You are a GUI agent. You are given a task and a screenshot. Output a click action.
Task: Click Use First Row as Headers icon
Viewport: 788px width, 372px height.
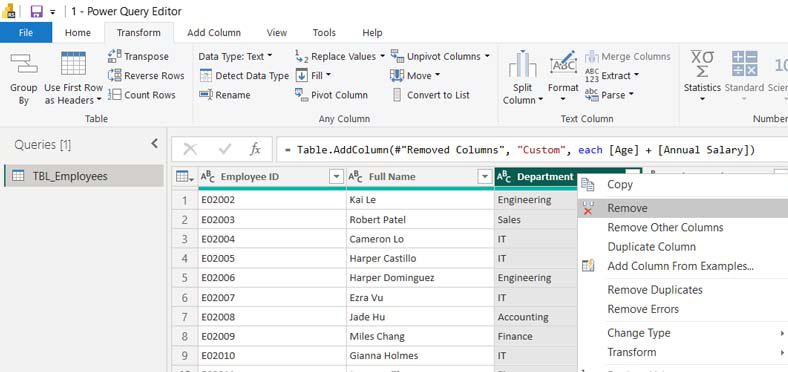pyautogui.click(x=73, y=64)
